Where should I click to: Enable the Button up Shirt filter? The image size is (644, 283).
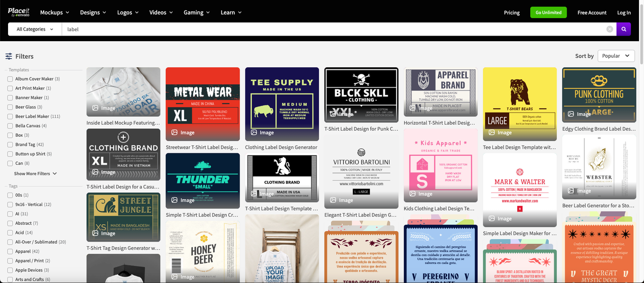coord(10,154)
